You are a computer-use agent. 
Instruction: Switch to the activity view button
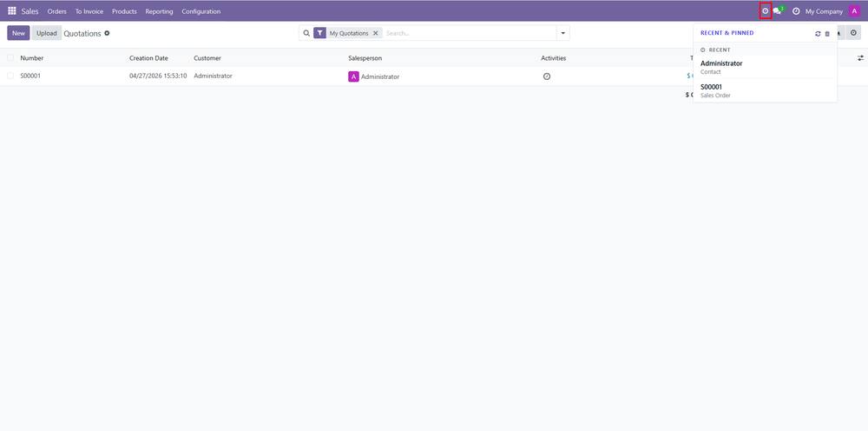tap(853, 33)
